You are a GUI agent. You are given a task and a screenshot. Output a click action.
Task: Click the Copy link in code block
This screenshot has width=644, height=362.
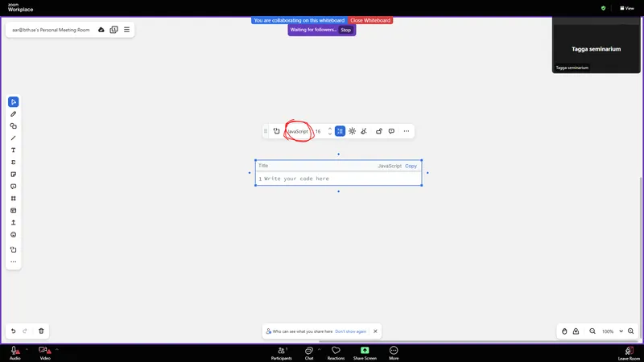pyautogui.click(x=411, y=166)
